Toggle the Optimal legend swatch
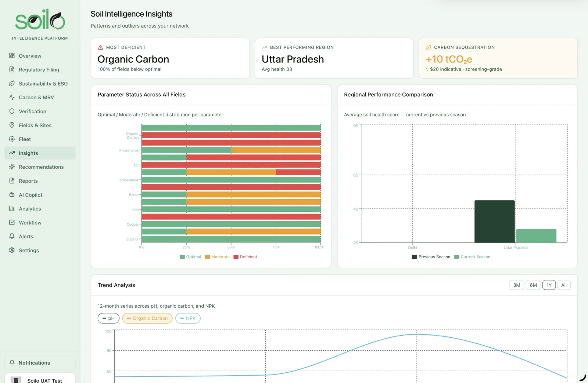 click(x=182, y=257)
